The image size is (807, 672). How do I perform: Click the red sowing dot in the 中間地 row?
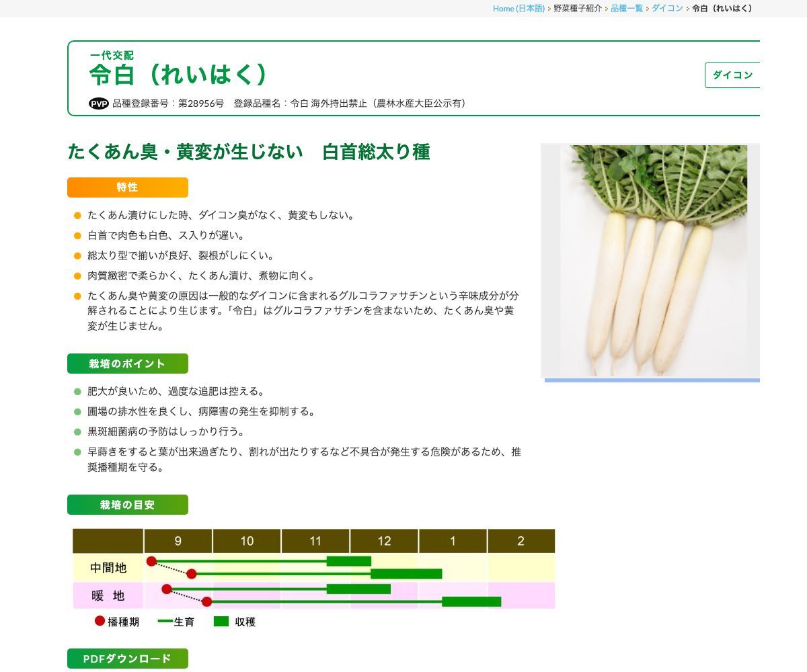click(151, 560)
